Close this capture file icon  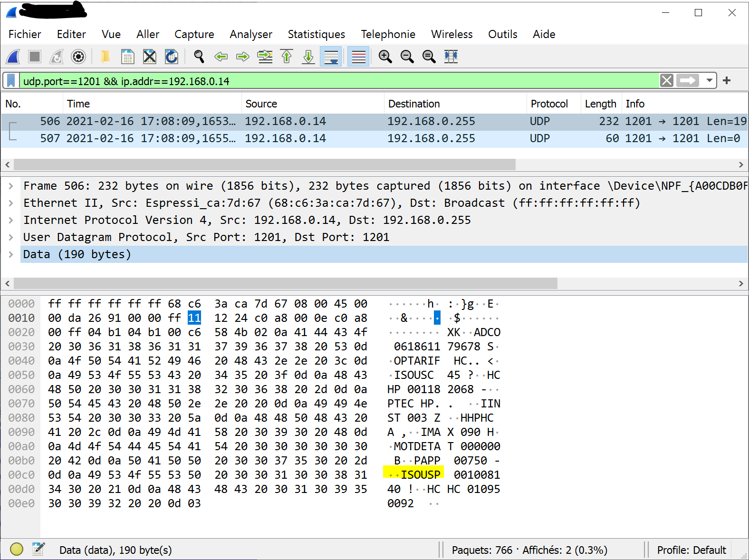150,57
